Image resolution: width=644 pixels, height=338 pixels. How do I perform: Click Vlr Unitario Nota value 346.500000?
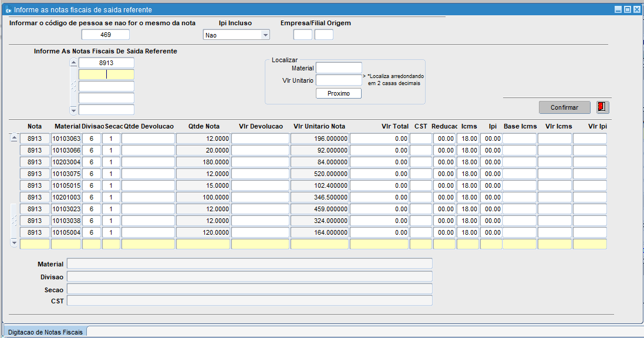click(319, 197)
